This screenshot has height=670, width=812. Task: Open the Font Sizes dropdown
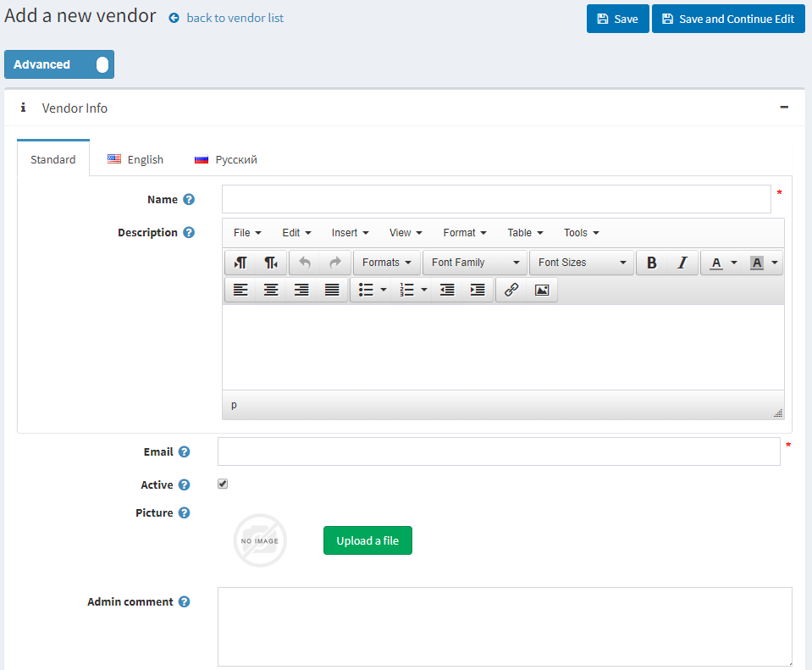(x=582, y=263)
